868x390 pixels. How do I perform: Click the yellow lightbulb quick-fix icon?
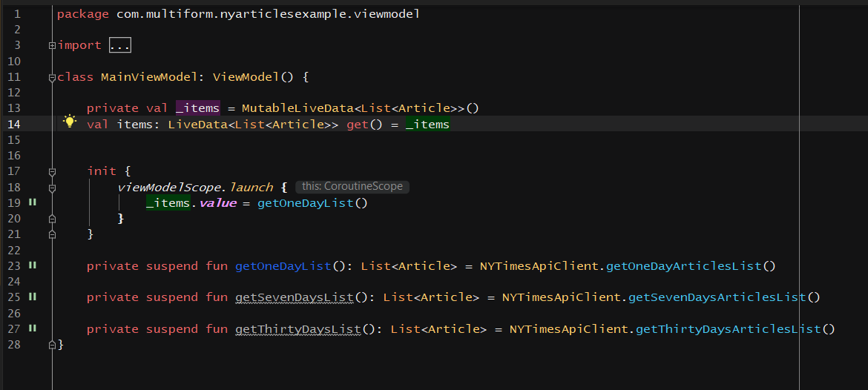69,121
